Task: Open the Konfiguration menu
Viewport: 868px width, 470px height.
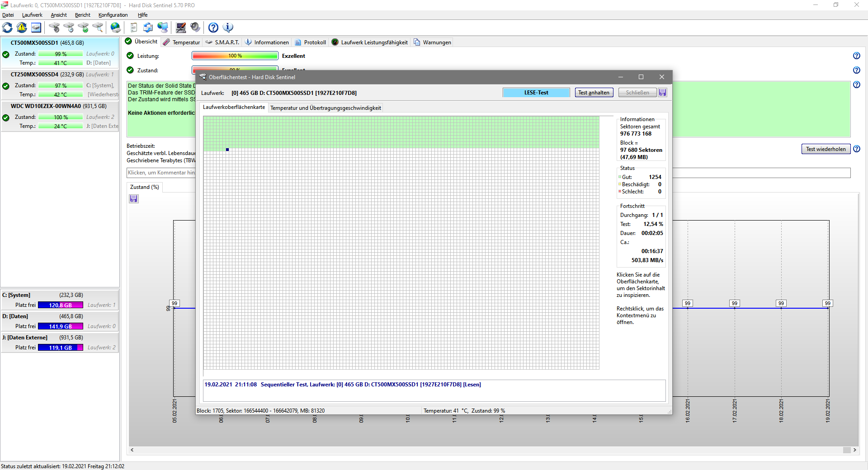Action: coord(113,15)
